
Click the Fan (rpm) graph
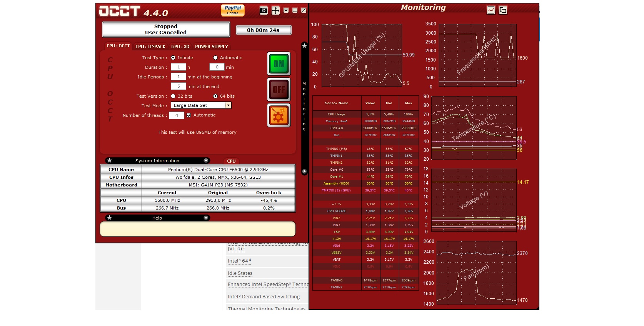coord(477,273)
